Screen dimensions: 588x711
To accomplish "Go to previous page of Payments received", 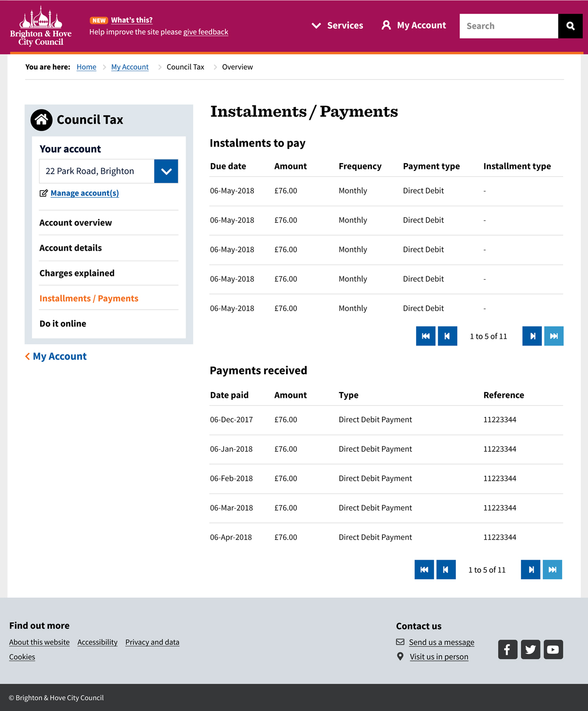I will (446, 569).
